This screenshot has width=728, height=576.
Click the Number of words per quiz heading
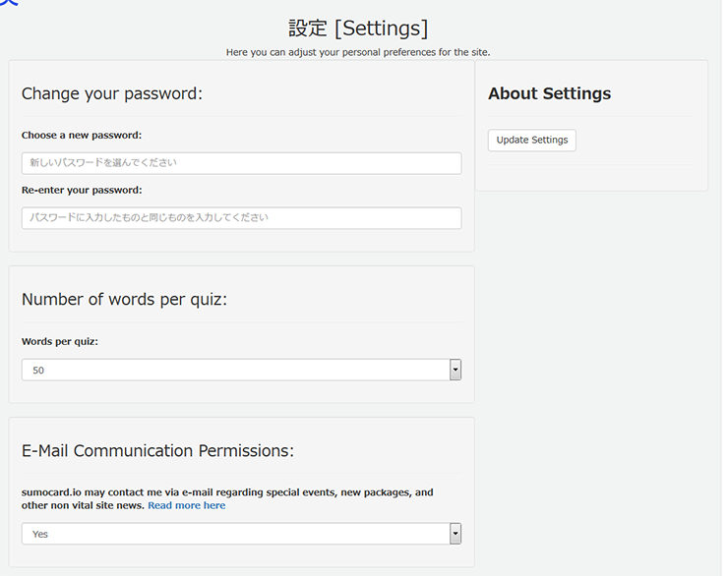(124, 300)
